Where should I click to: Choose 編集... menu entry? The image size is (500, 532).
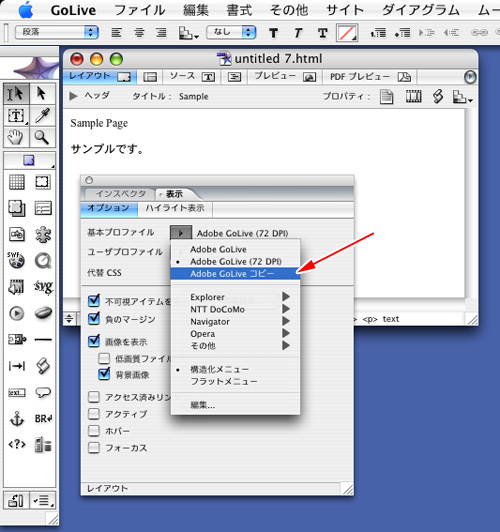[235, 405]
